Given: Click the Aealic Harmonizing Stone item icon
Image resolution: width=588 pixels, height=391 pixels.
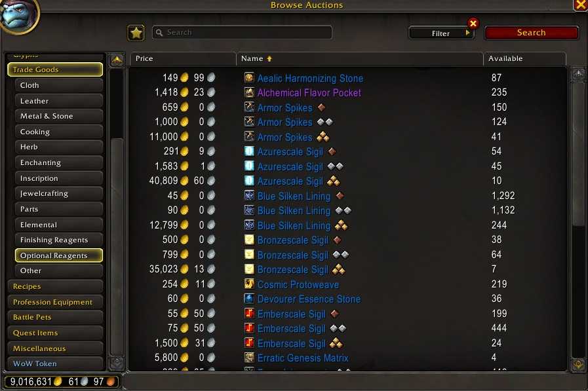Looking at the screenshot, I should point(249,77).
